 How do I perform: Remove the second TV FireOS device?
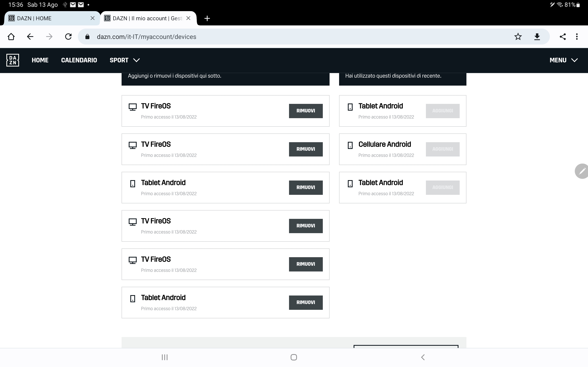(306, 149)
